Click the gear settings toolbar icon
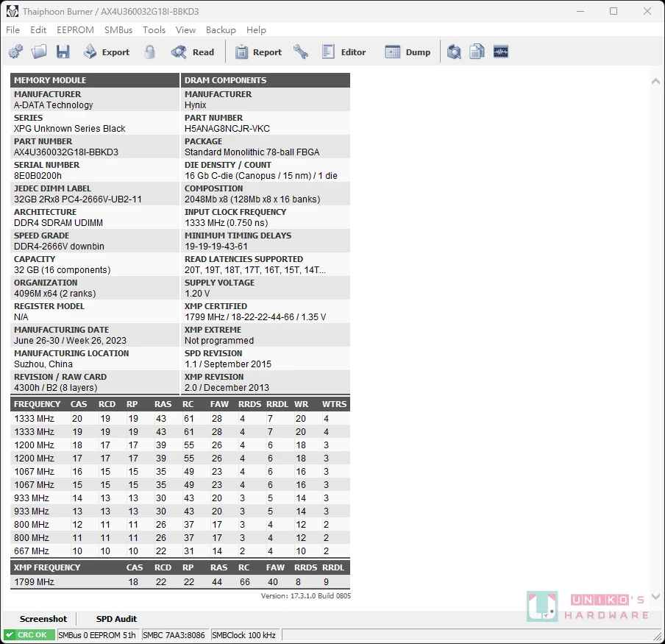This screenshot has height=644, width=665. [x=15, y=52]
